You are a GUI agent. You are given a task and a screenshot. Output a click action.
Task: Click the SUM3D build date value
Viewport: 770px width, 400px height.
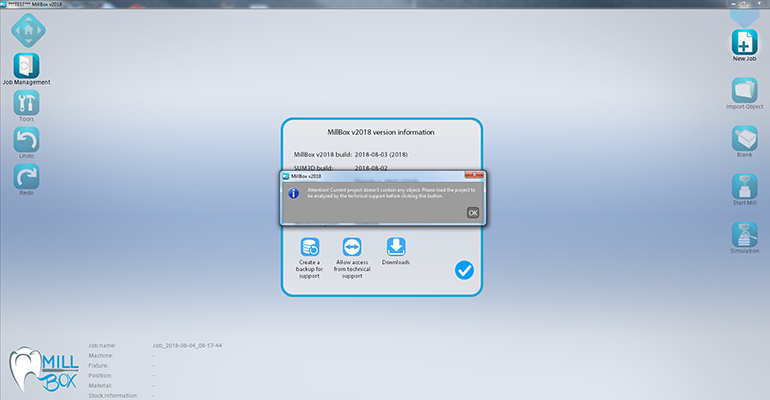pyautogui.click(x=371, y=168)
